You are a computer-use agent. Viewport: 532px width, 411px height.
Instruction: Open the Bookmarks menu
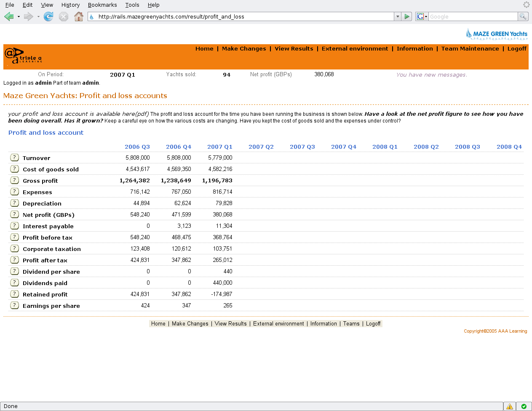click(102, 5)
